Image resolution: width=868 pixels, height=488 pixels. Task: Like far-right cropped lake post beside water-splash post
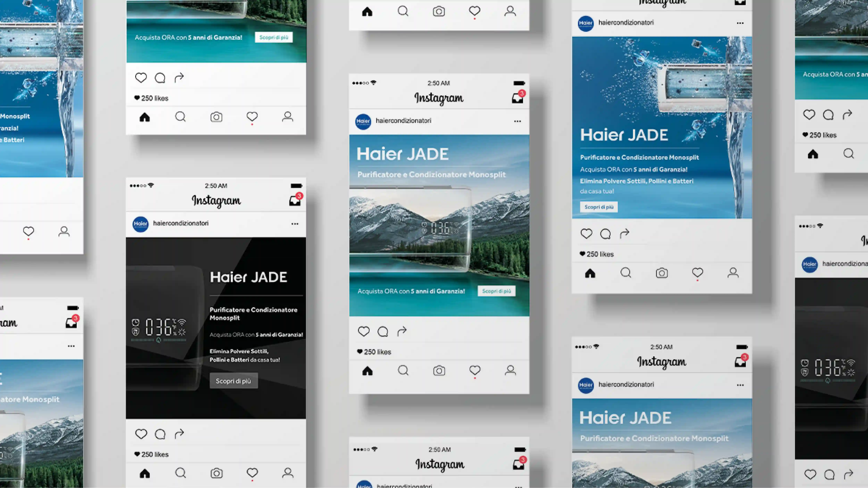[809, 114]
